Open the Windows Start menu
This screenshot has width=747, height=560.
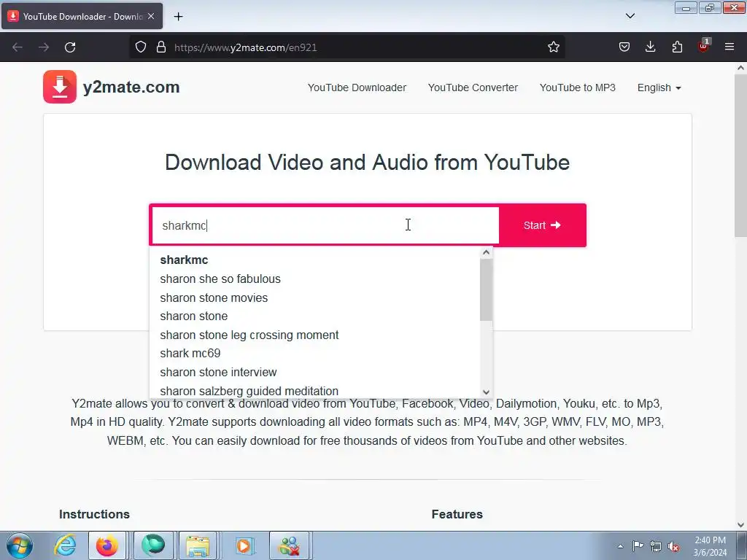click(20, 545)
